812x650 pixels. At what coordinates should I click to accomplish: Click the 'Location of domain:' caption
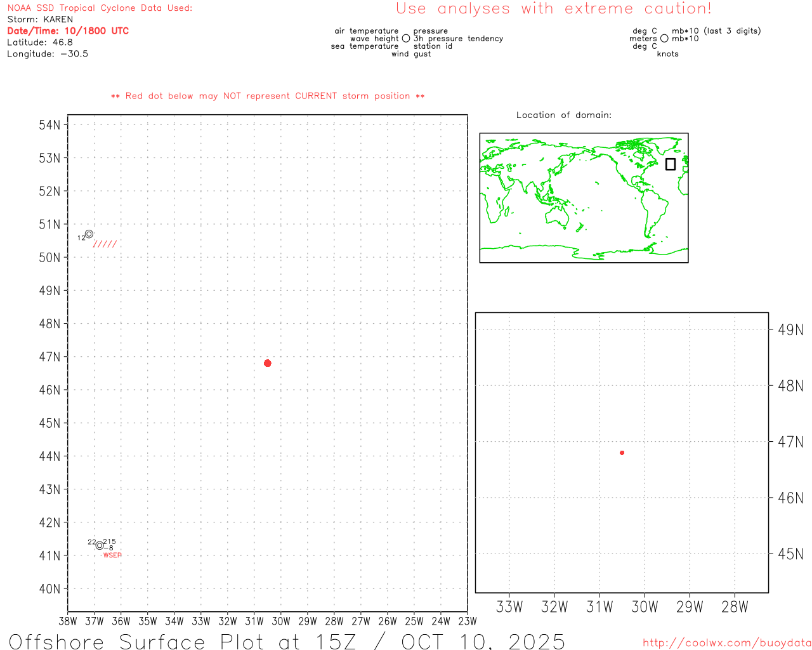coord(563,115)
